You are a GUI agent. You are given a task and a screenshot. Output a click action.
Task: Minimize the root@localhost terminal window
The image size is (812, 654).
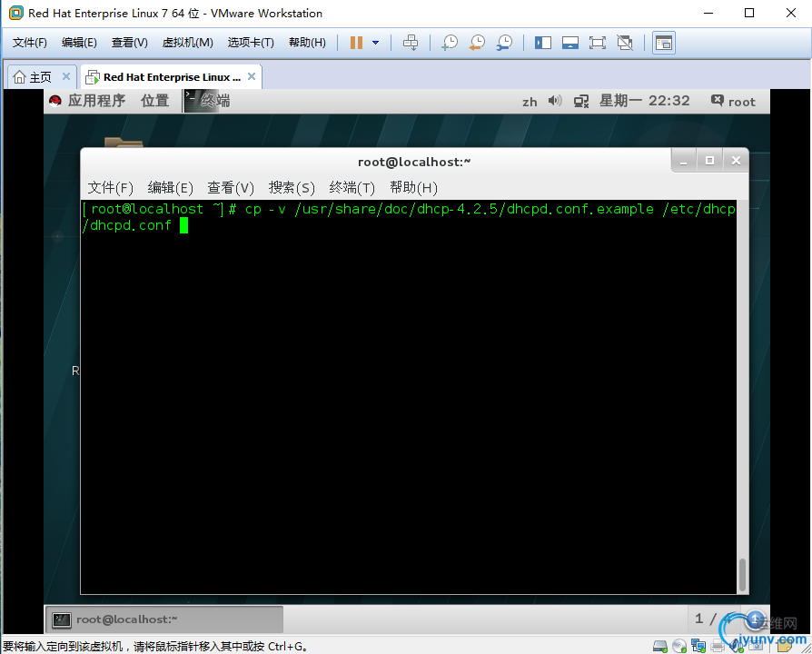(684, 161)
